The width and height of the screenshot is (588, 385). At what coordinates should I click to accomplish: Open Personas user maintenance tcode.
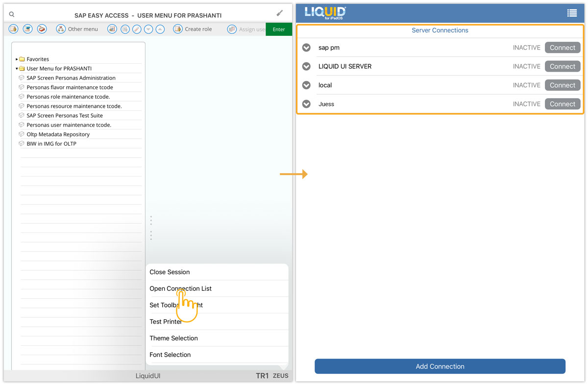pyautogui.click(x=69, y=125)
